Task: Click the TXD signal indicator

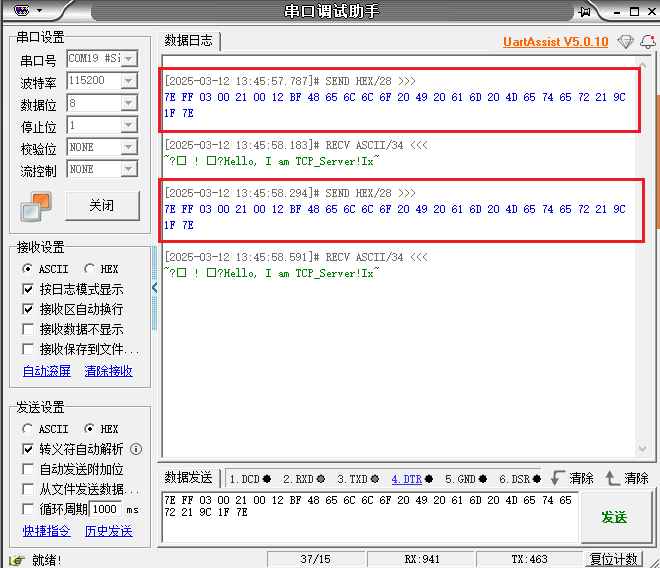Action: point(375,479)
